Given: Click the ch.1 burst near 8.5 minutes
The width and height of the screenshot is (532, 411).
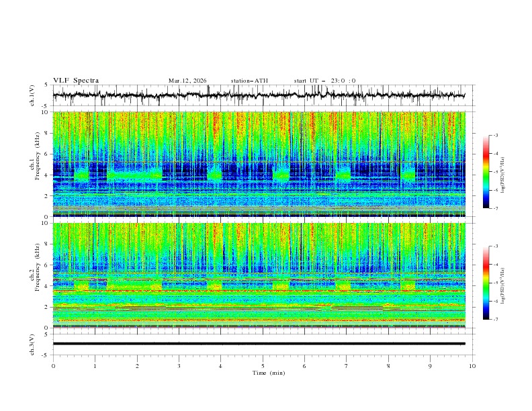Looking at the screenshot, I should [408, 175].
